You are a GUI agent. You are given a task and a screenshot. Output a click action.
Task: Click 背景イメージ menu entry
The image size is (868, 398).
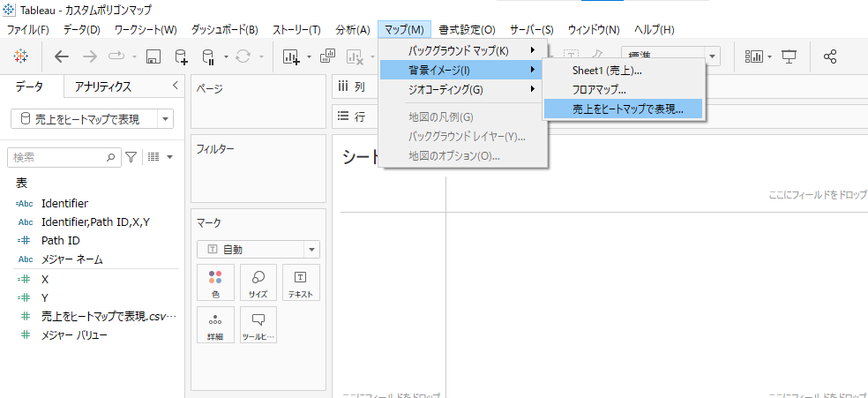[x=463, y=70]
